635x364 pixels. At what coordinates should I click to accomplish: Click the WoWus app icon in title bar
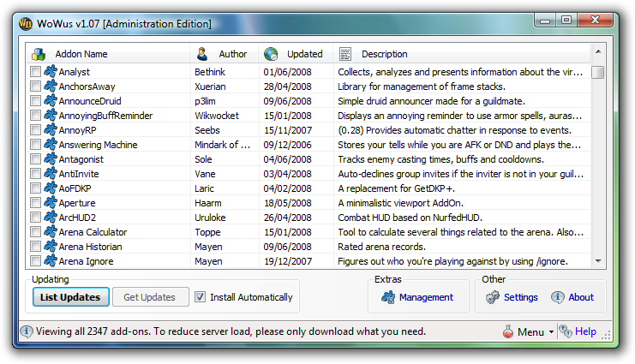click(27, 20)
